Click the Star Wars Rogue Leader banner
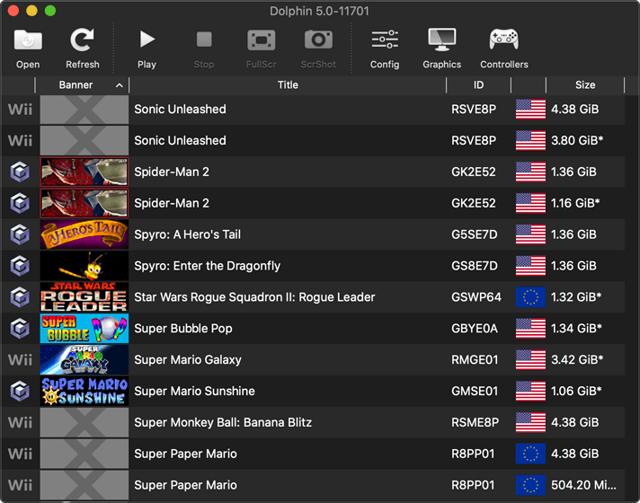This screenshot has width=640, height=503. click(84, 297)
